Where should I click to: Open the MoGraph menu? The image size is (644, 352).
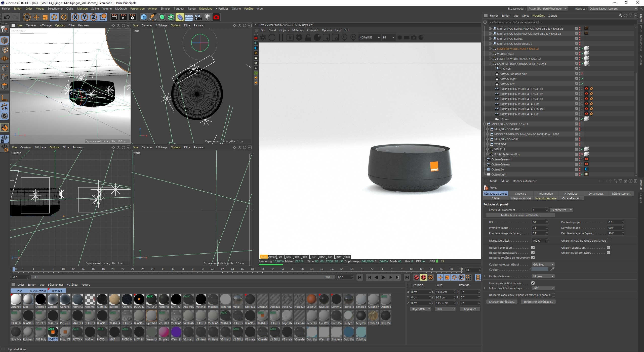(x=121, y=9)
